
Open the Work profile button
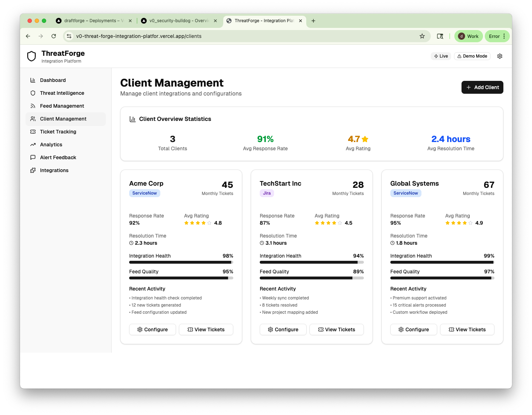tap(469, 36)
